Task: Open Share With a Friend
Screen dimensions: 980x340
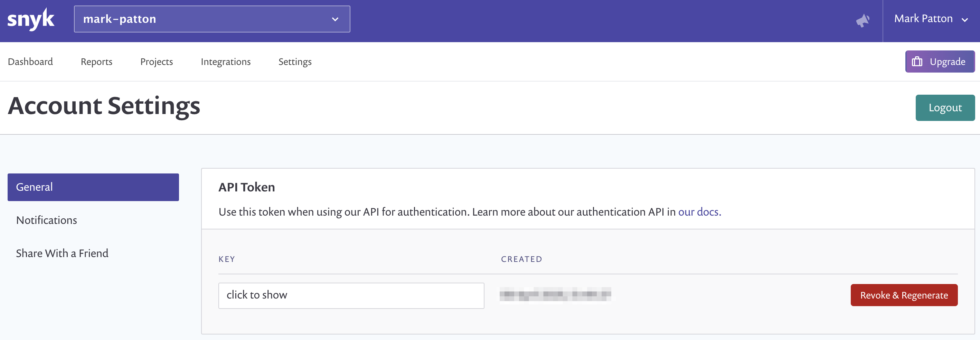Action: (x=62, y=253)
